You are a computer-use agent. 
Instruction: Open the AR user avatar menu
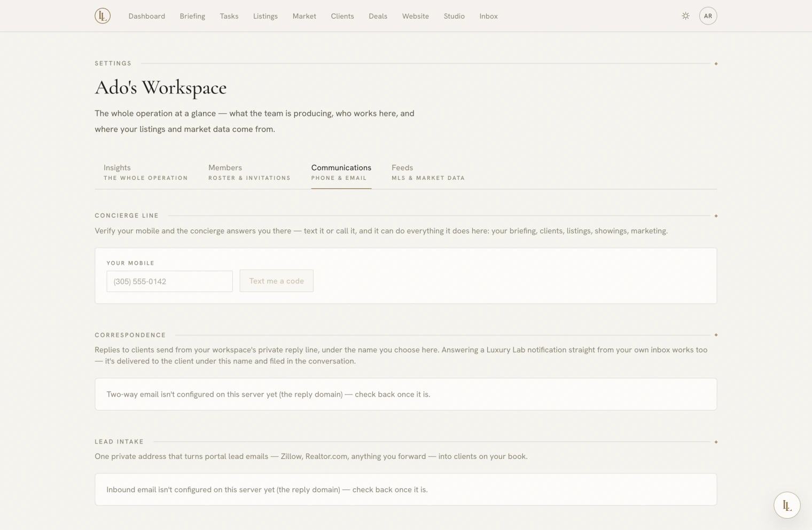(708, 16)
